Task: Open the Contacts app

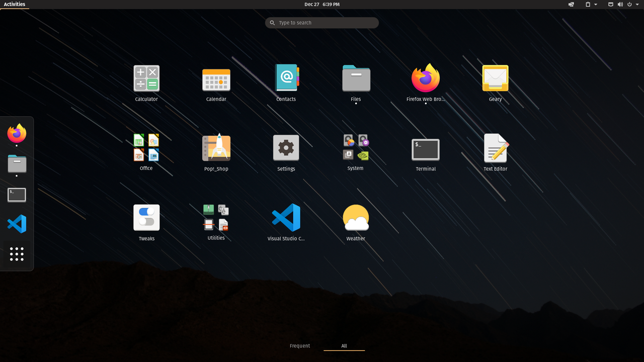Action: coord(286,78)
